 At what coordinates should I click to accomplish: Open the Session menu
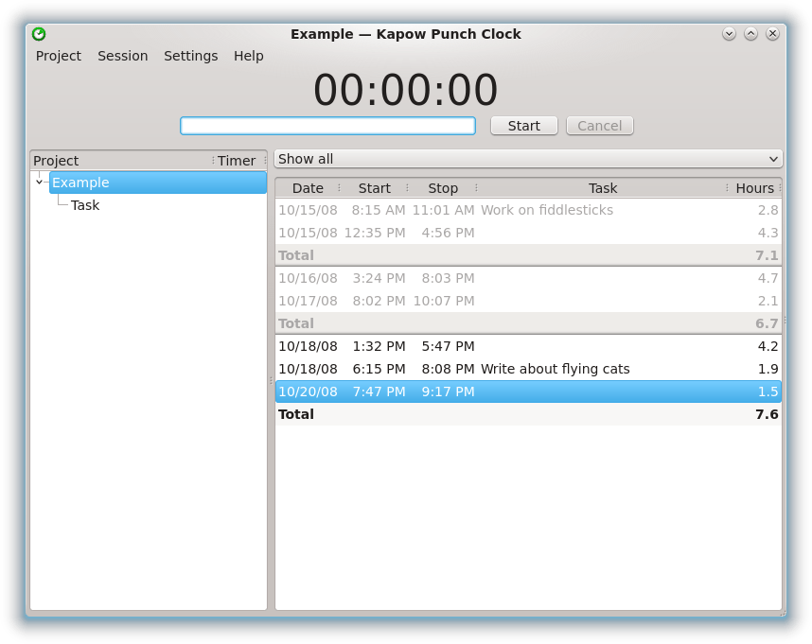[x=123, y=56]
